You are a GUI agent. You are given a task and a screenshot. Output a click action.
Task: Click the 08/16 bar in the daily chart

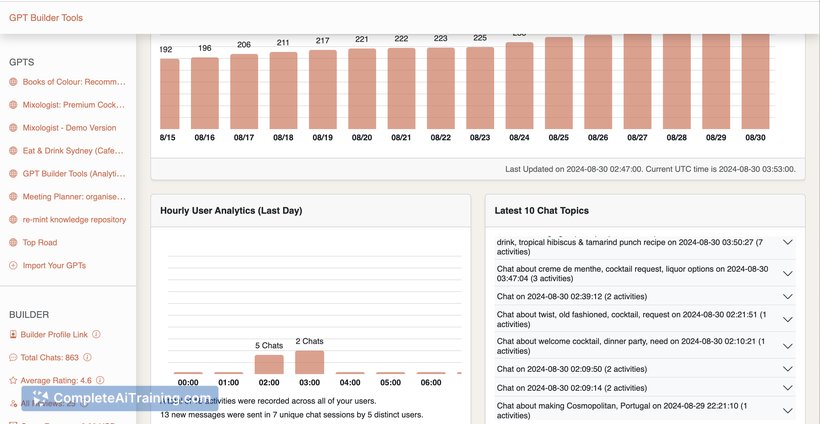(x=204, y=93)
